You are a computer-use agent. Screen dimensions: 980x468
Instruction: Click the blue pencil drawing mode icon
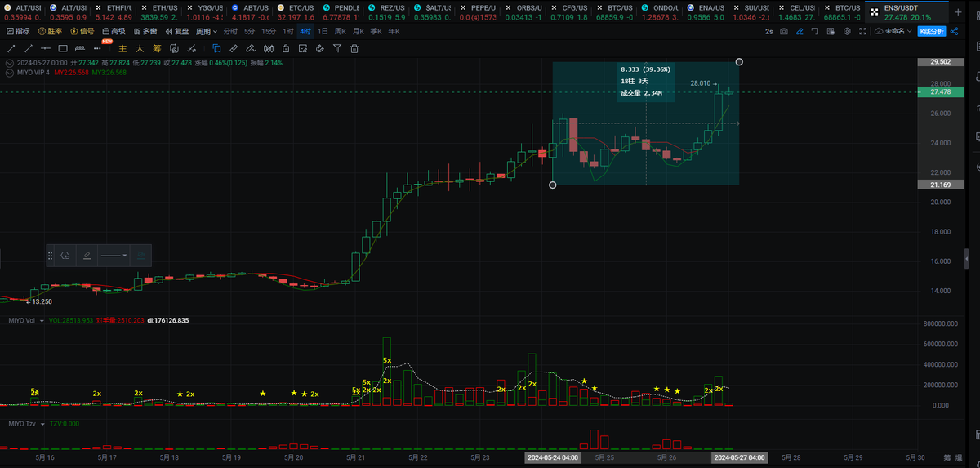(x=800, y=31)
